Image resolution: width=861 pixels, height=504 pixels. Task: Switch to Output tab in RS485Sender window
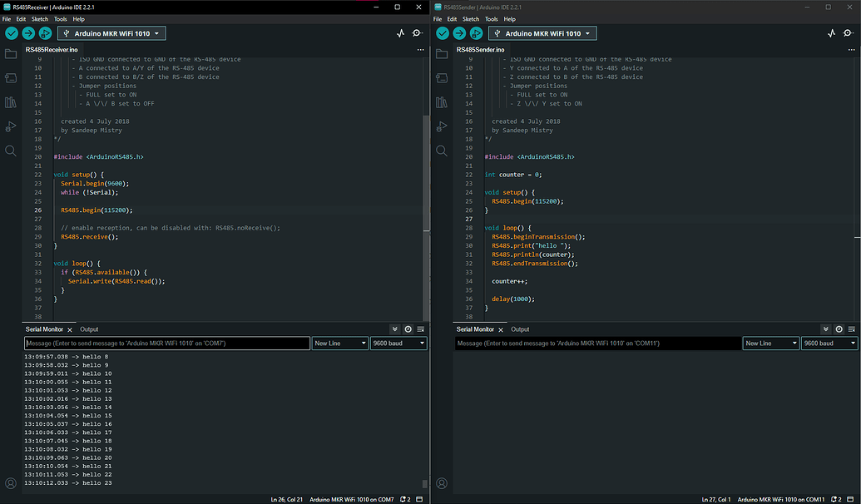[520, 329]
